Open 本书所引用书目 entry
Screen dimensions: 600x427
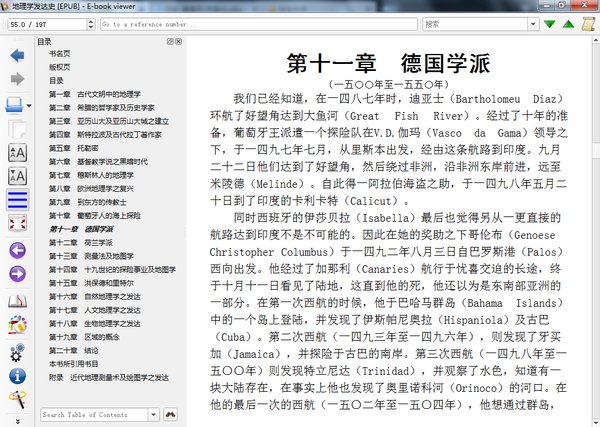point(73,364)
